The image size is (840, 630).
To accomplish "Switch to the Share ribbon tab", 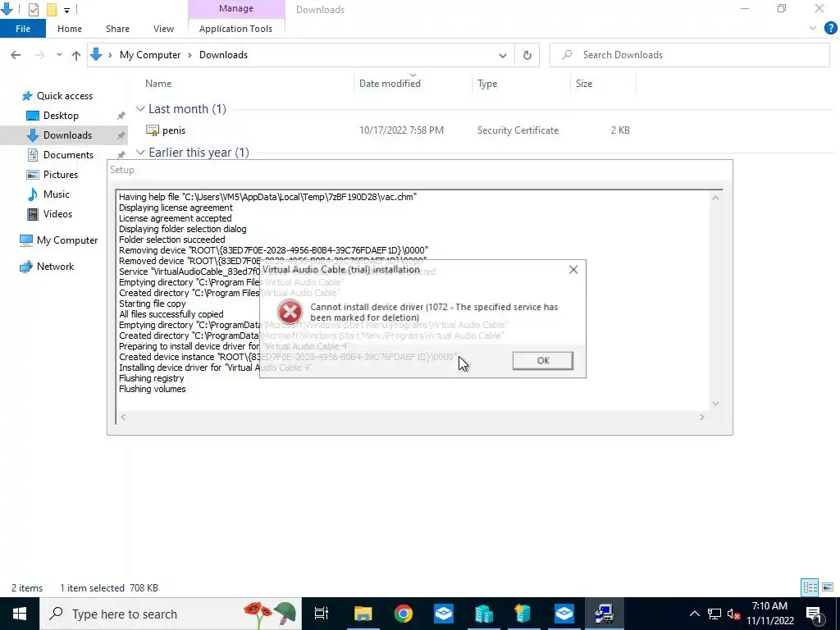I will pyautogui.click(x=117, y=29).
